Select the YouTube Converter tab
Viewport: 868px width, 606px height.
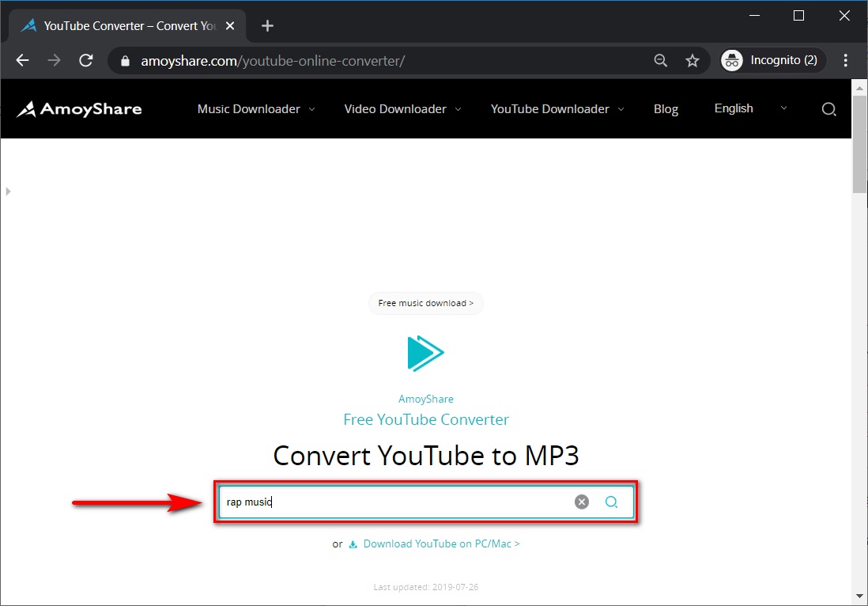(x=127, y=25)
